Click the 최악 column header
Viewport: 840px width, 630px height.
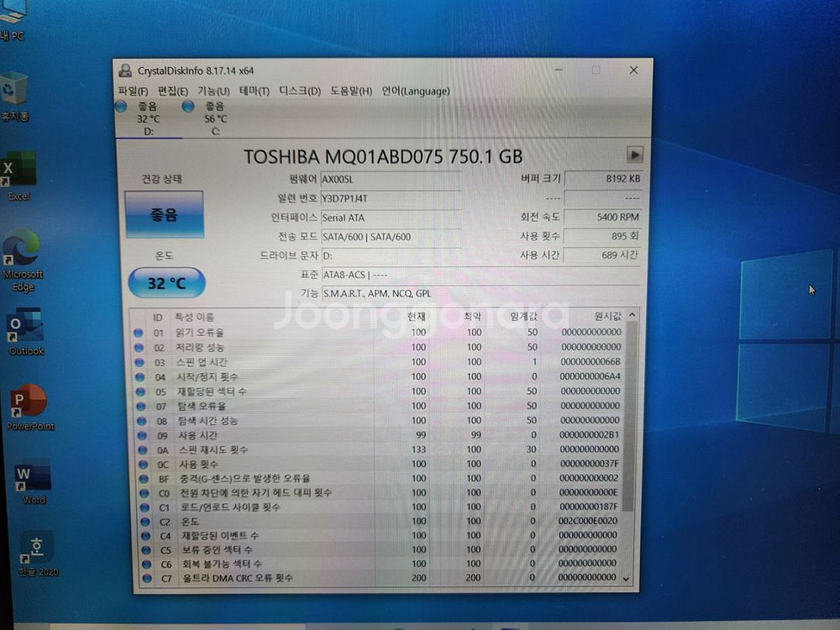471,317
